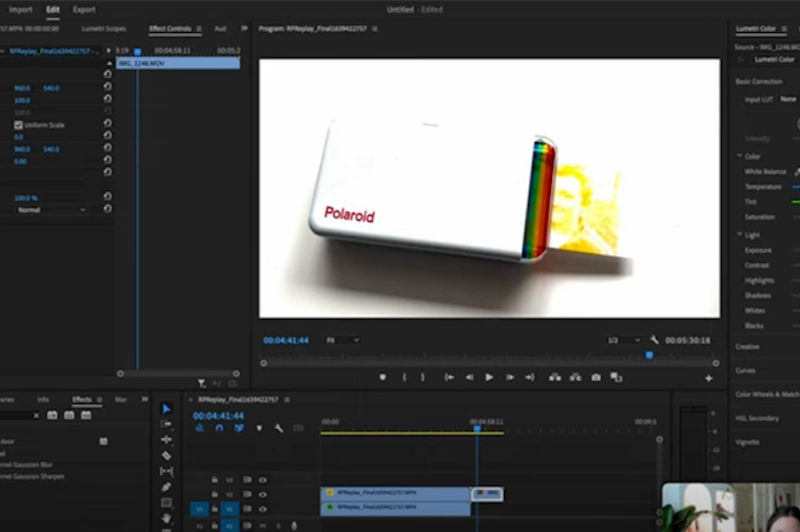Hide track V3 with its eye icon

click(x=263, y=480)
